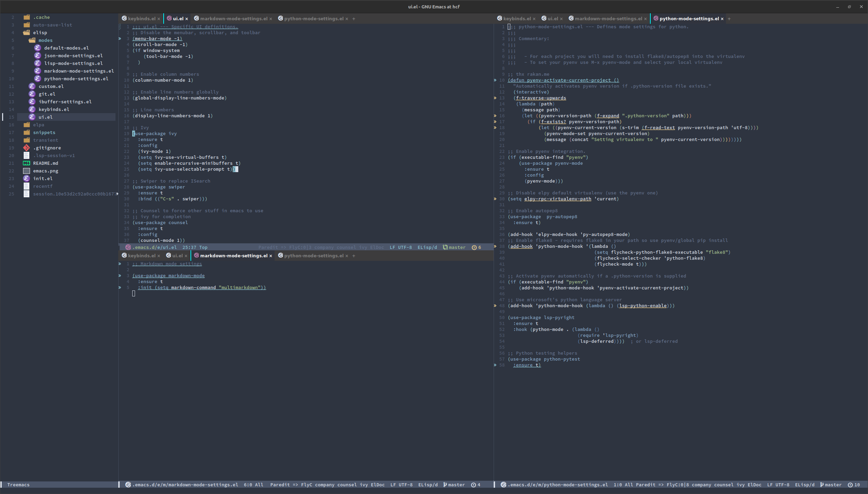The image size is (868, 494).
Task: Click the git.el file icon
Action: (x=32, y=94)
